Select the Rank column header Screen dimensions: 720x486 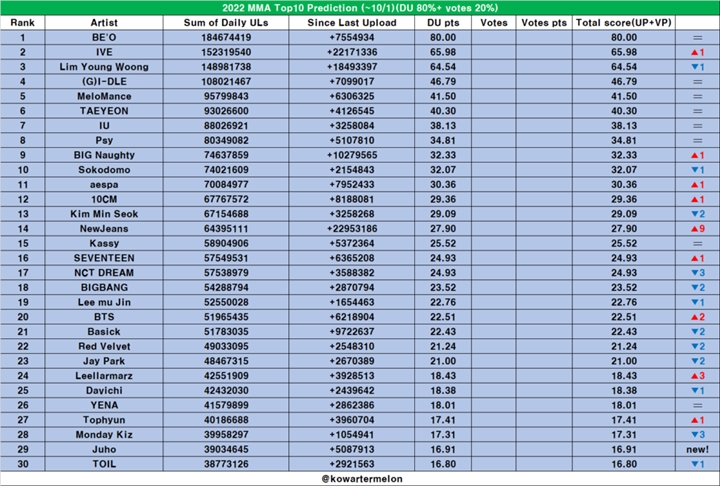tap(22, 23)
